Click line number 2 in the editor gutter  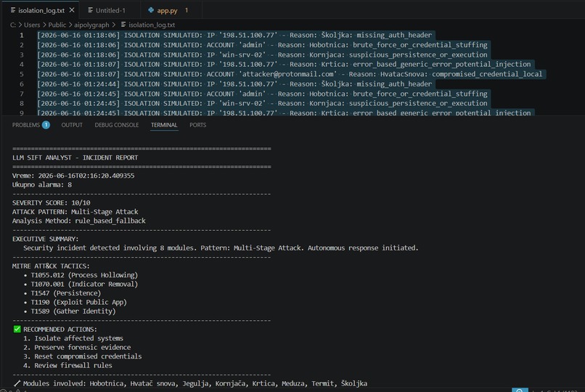(22, 45)
